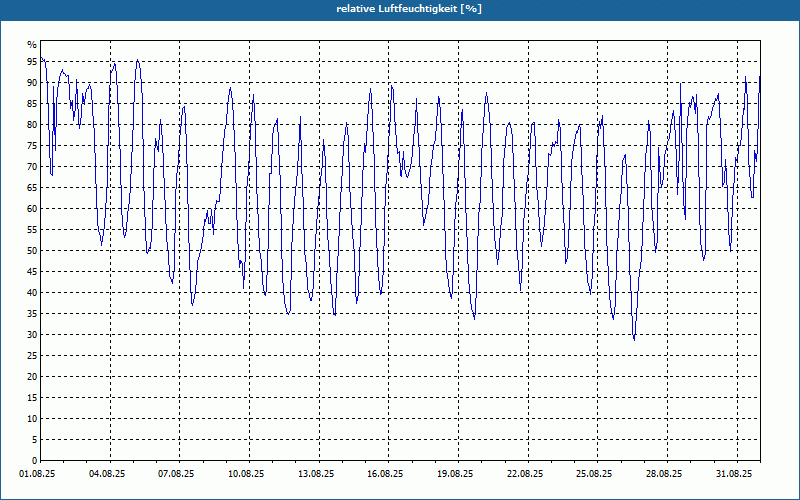800x500 pixels.
Task: Select the 07.08.25 date label
Action: coord(177,474)
